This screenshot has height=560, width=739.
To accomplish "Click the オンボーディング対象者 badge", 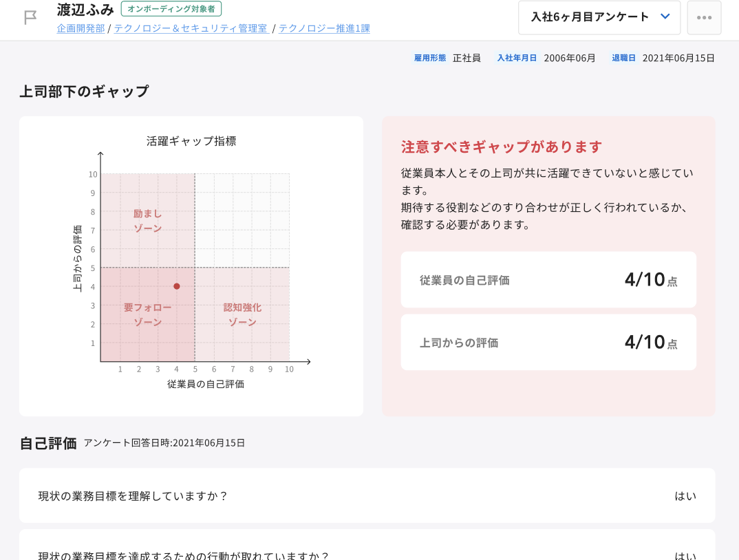I will click(171, 9).
